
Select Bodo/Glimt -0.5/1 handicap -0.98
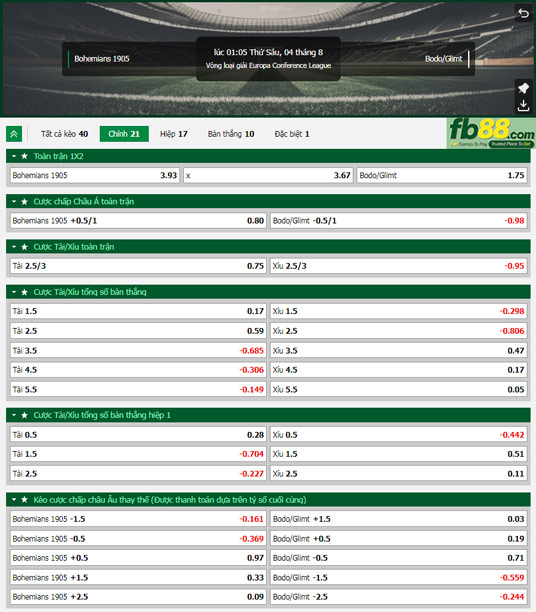pos(399,221)
